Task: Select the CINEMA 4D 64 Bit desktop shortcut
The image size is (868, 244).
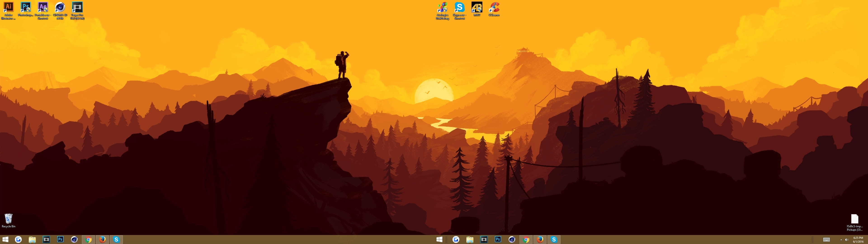Action: point(60,11)
